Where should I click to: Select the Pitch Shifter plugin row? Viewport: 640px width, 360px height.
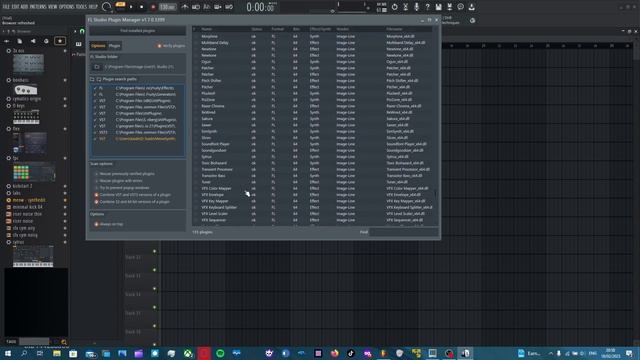click(312, 81)
